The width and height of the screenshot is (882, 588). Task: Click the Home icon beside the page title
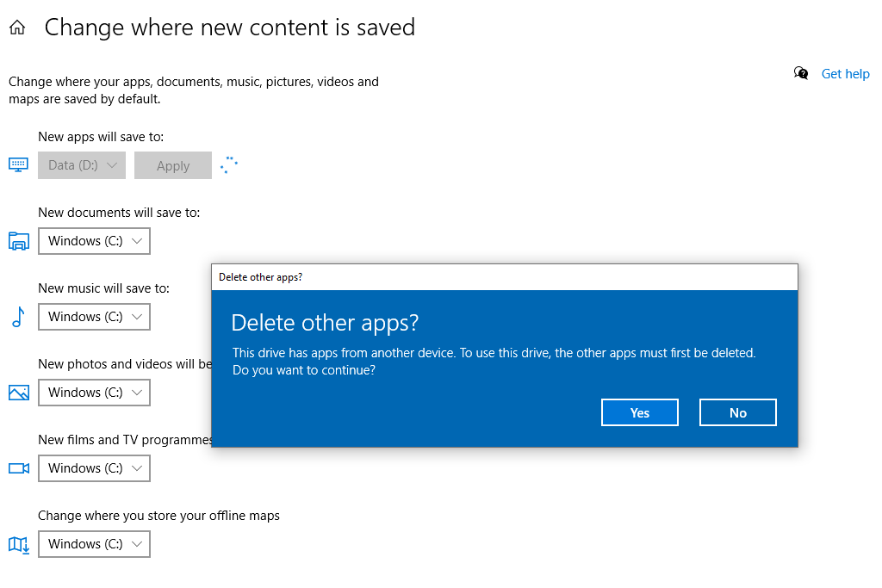17,28
